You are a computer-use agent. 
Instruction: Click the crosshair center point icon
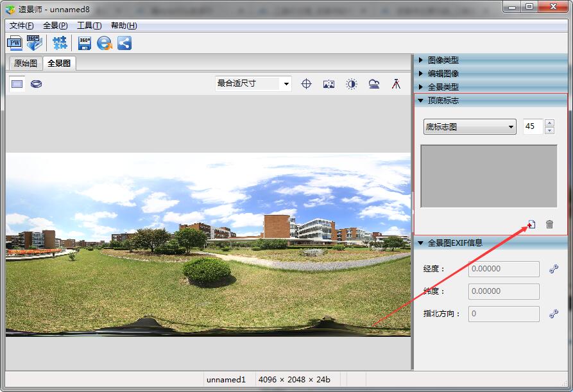[307, 83]
